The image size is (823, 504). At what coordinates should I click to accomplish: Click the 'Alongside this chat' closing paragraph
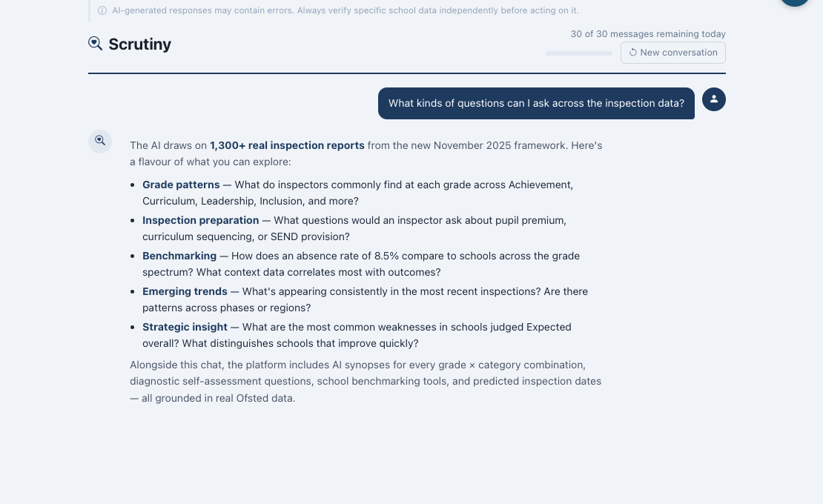coord(366,381)
